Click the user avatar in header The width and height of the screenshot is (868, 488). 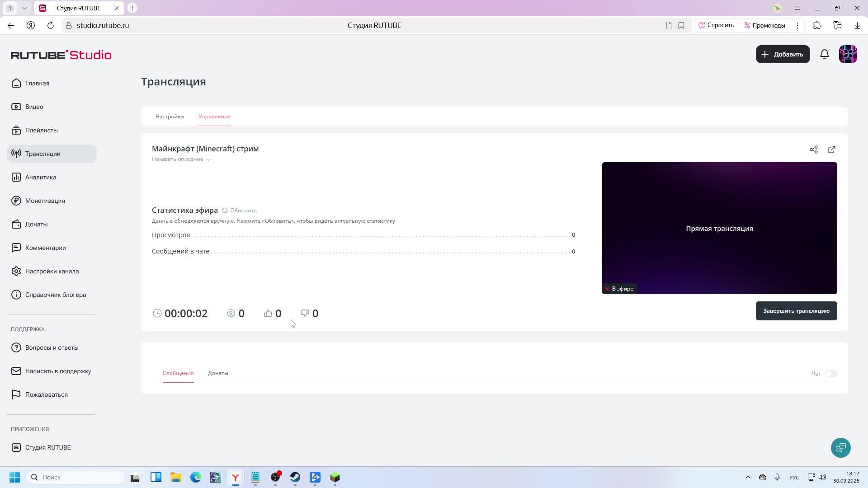(x=848, y=54)
